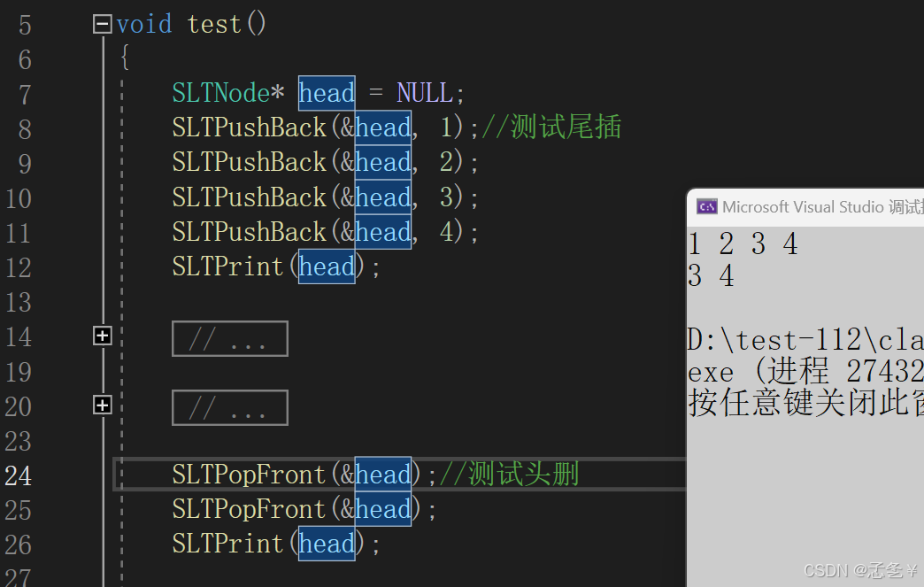Select the Microsoft Visual Studio console title bar
The width and height of the screenshot is (924, 587).
click(x=805, y=207)
